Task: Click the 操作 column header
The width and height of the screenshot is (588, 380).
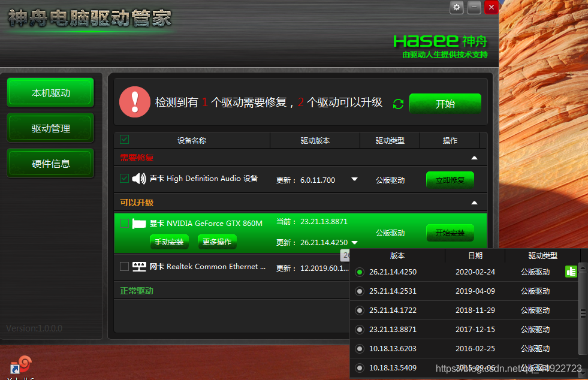Action: [x=450, y=141]
